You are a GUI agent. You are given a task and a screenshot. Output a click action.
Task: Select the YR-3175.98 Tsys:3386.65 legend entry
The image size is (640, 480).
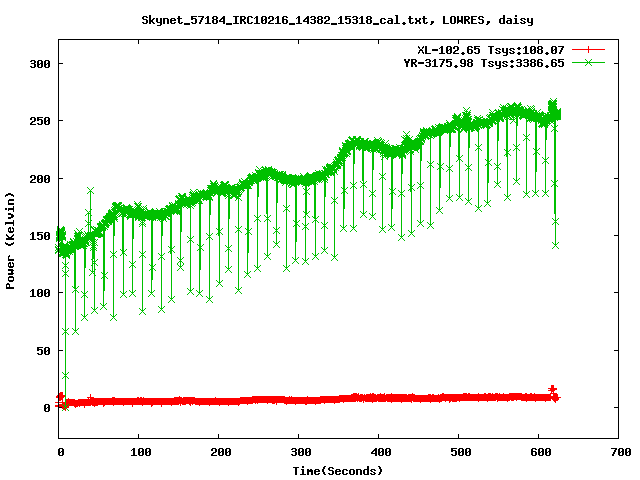coord(484,63)
